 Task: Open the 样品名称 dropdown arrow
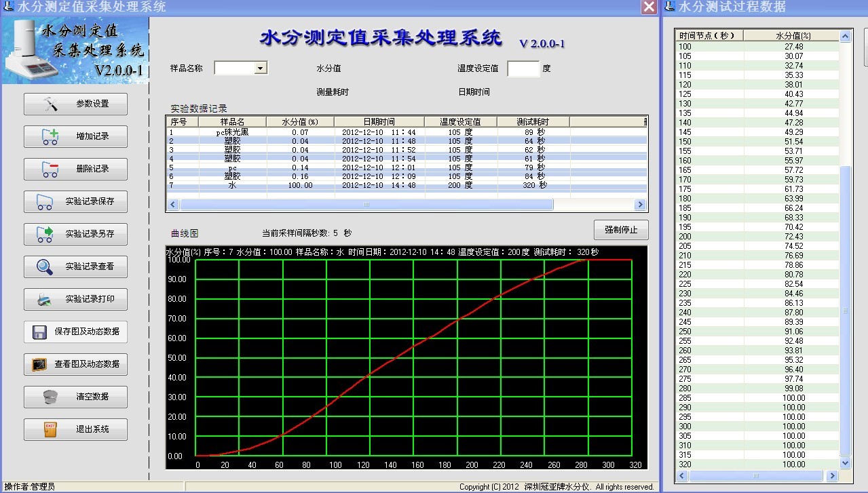261,68
